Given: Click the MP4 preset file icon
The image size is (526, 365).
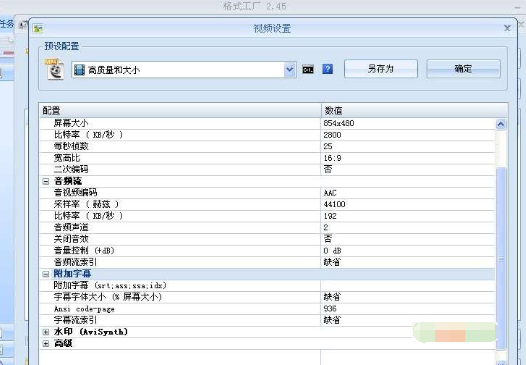Looking at the screenshot, I should [55, 69].
